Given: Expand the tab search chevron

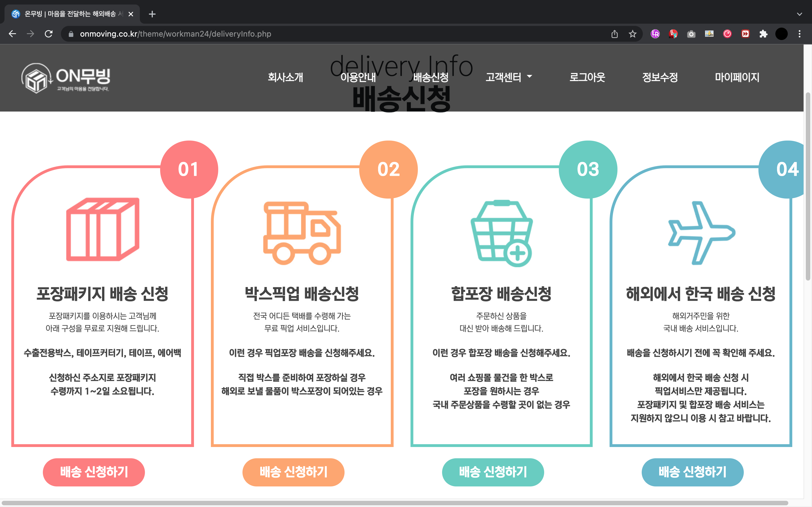Looking at the screenshot, I should click(799, 14).
